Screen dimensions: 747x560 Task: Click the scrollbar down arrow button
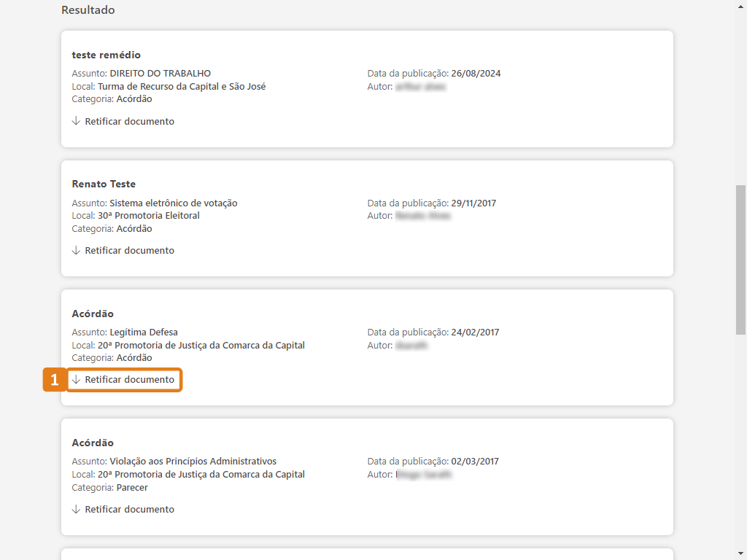tap(740, 553)
